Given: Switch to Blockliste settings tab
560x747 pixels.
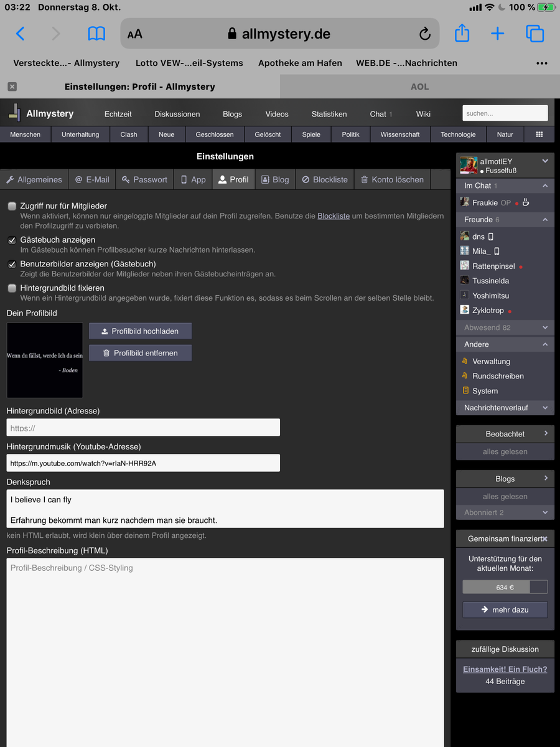Looking at the screenshot, I should pos(325,179).
